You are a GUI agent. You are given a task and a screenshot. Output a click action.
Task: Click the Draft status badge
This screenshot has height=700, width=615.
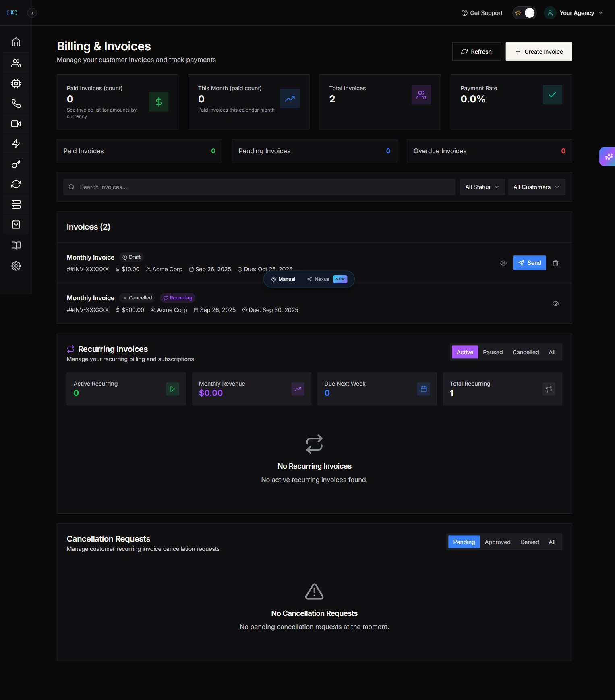pos(131,257)
